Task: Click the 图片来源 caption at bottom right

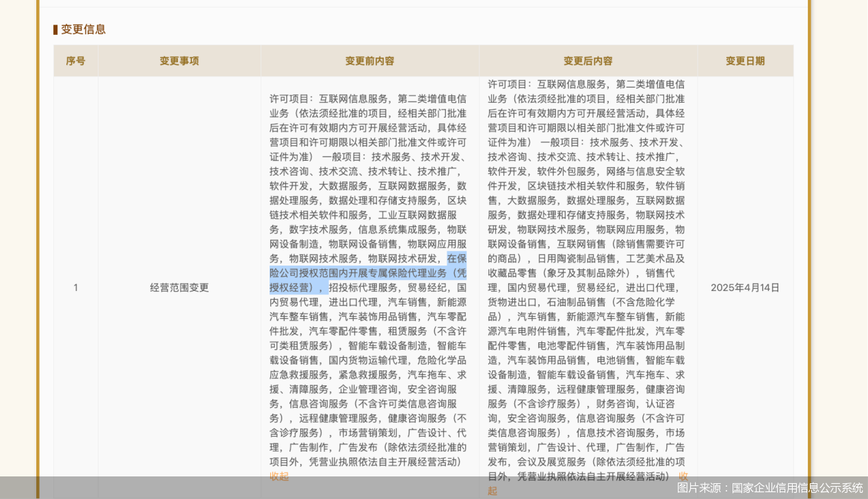Action: coord(770,487)
